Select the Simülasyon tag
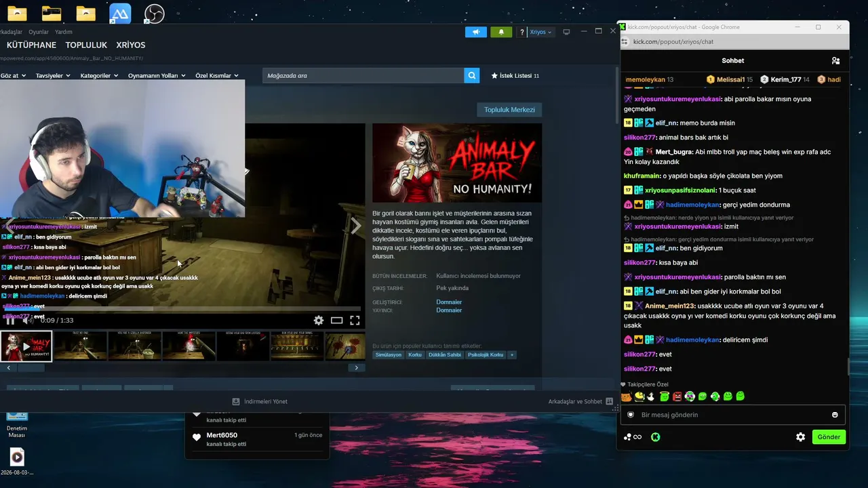The height and width of the screenshot is (488, 868). pyautogui.click(x=389, y=355)
